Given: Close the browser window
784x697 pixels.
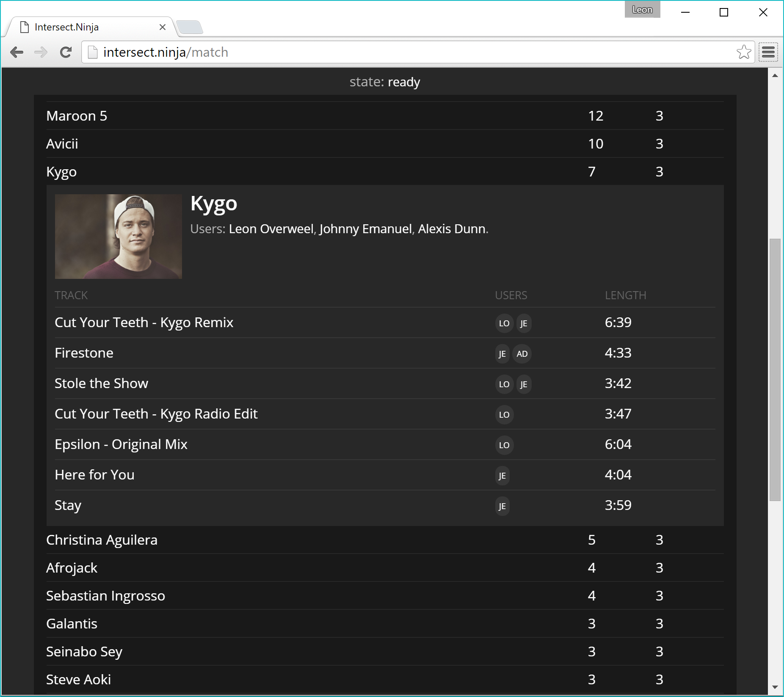Looking at the screenshot, I should point(763,12).
